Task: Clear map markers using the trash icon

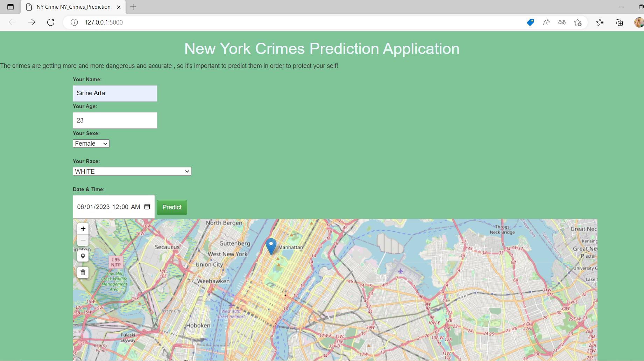Action: tap(83, 272)
